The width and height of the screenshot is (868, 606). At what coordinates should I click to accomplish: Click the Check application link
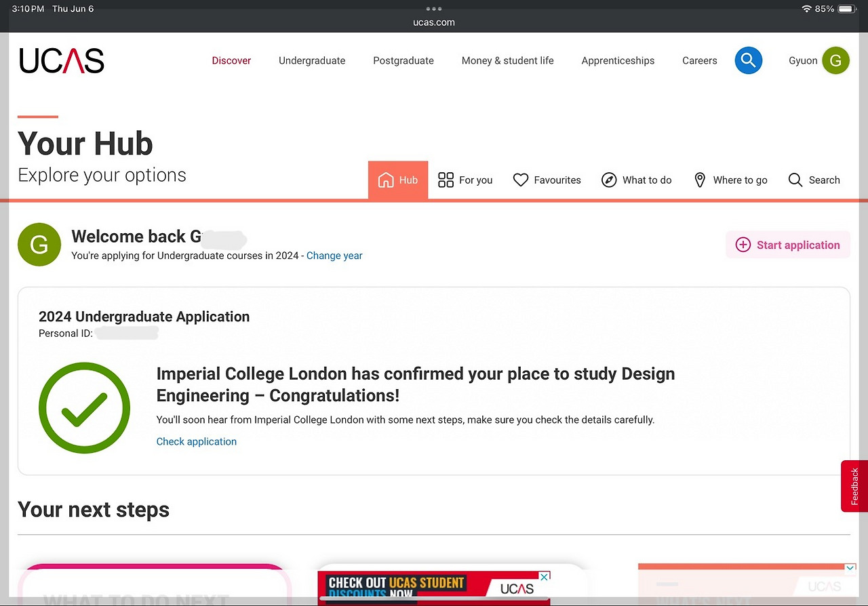(196, 441)
